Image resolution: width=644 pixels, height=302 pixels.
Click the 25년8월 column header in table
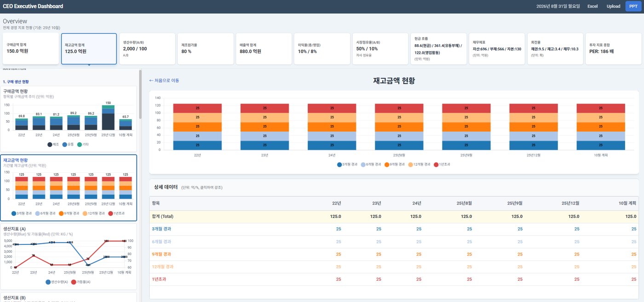coord(464,203)
